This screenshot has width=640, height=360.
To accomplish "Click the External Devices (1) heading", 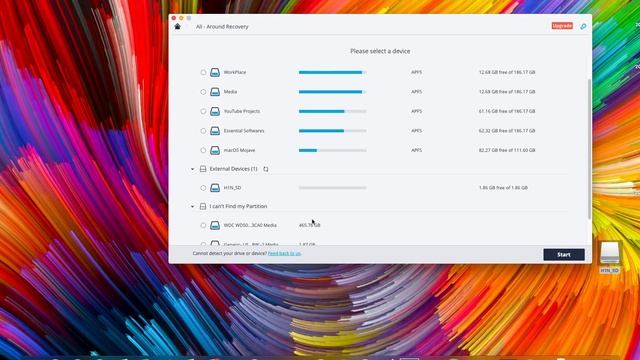I will pos(233,169).
